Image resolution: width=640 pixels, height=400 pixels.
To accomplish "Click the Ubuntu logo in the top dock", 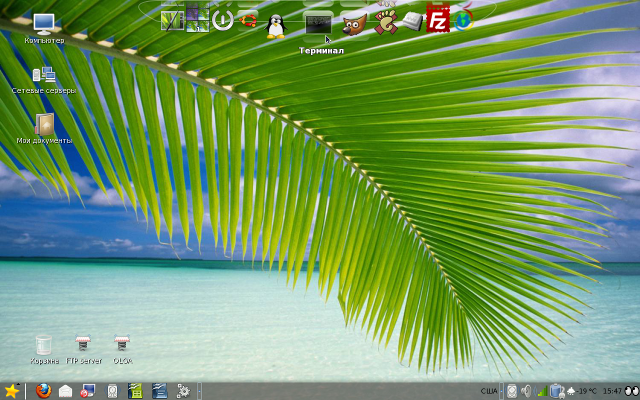I will pos(246,18).
